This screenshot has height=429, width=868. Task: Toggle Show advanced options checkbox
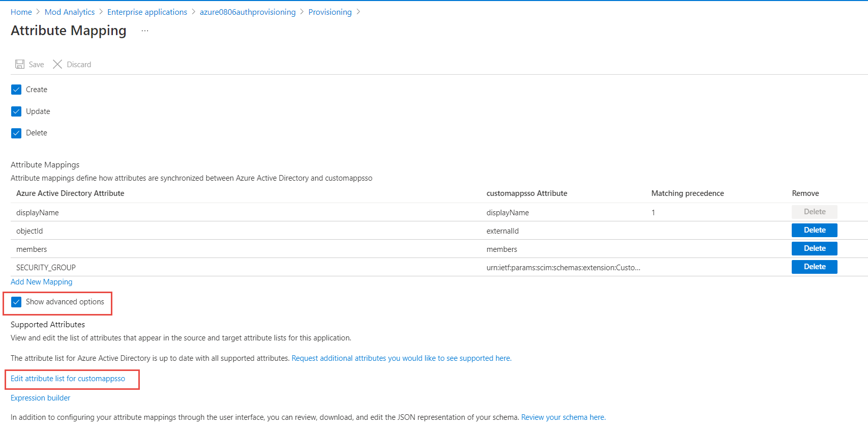16,302
